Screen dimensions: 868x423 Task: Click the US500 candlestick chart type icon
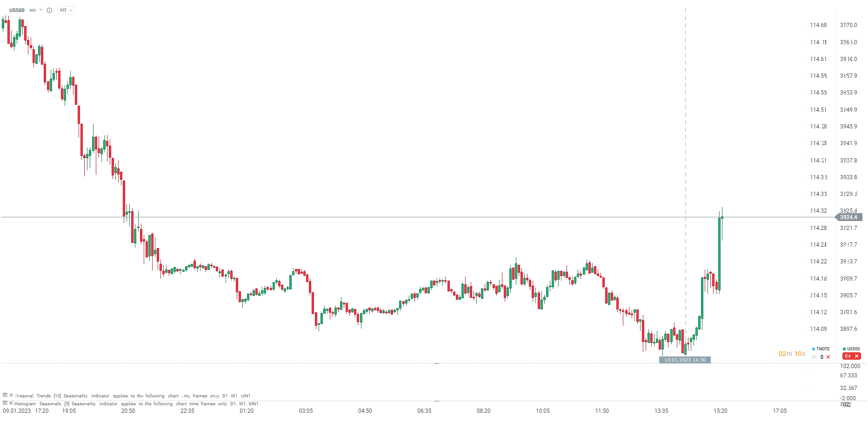pos(848,356)
